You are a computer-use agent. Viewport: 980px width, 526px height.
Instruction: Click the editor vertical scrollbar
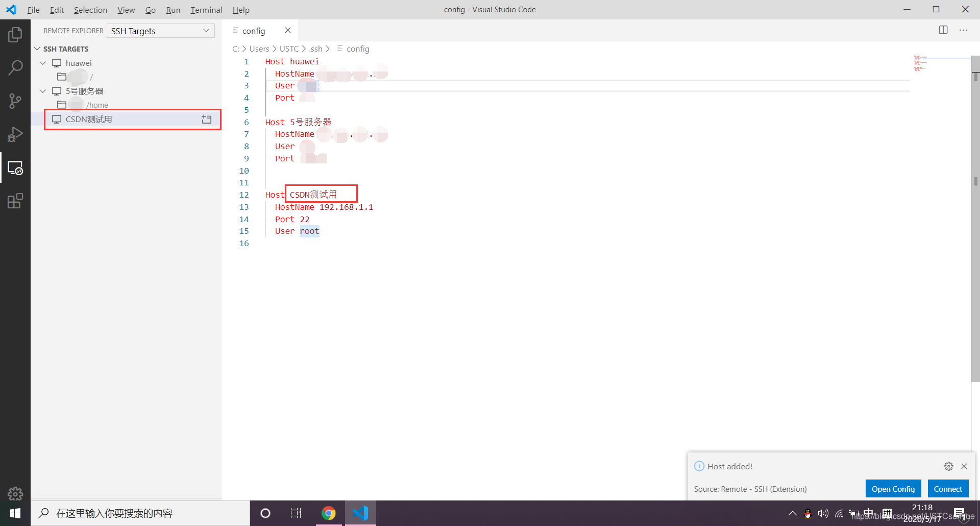point(975,219)
